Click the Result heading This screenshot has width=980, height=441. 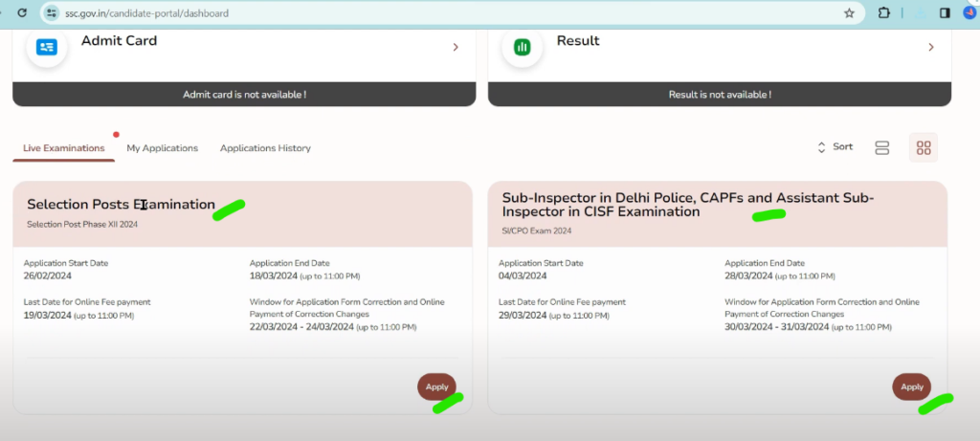(x=578, y=40)
